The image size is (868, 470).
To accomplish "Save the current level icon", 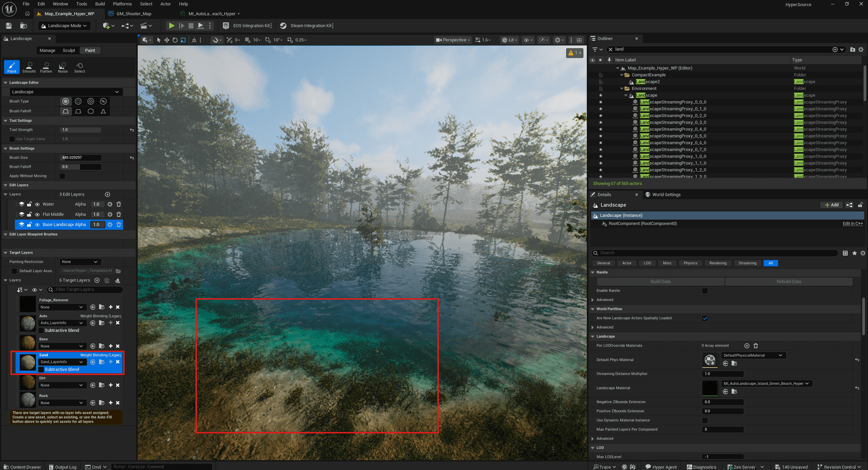I will (8, 25).
